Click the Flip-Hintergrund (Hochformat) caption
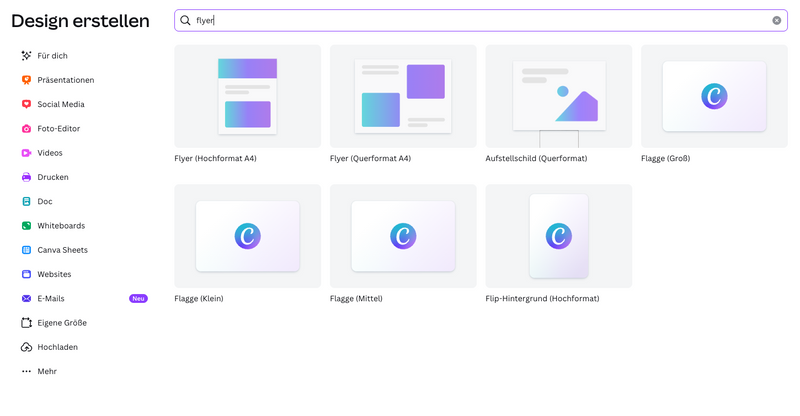 click(x=542, y=299)
